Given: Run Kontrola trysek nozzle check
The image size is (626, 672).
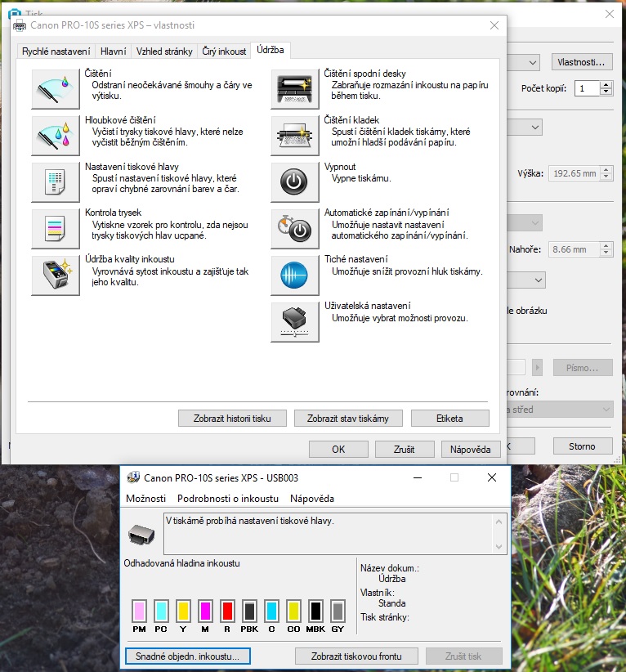Looking at the screenshot, I should (55, 229).
